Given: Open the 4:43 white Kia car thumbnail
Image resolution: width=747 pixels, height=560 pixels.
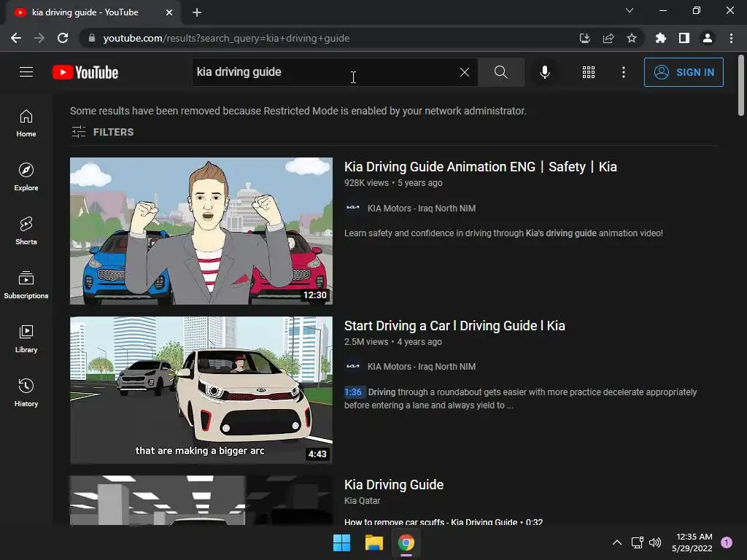Looking at the screenshot, I should click(201, 390).
